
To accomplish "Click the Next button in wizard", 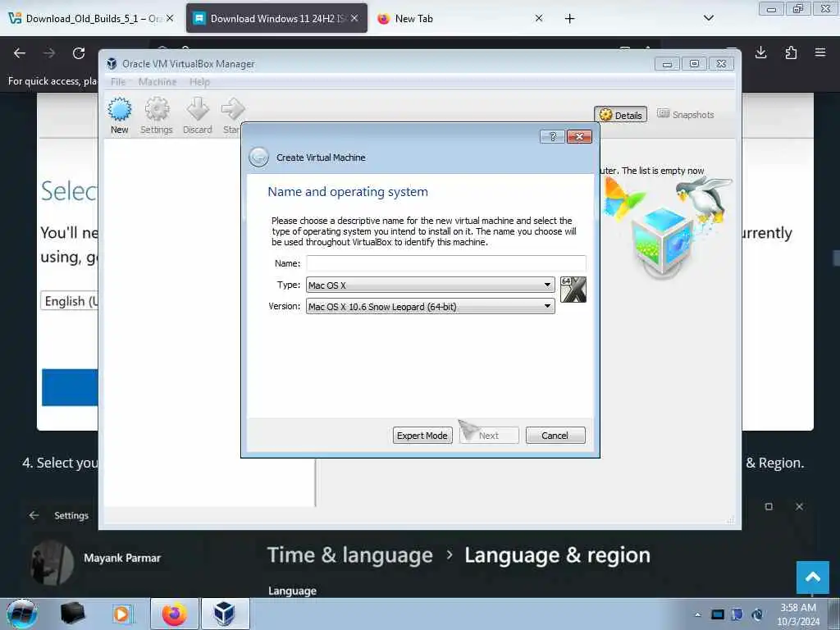I will click(x=489, y=436).
